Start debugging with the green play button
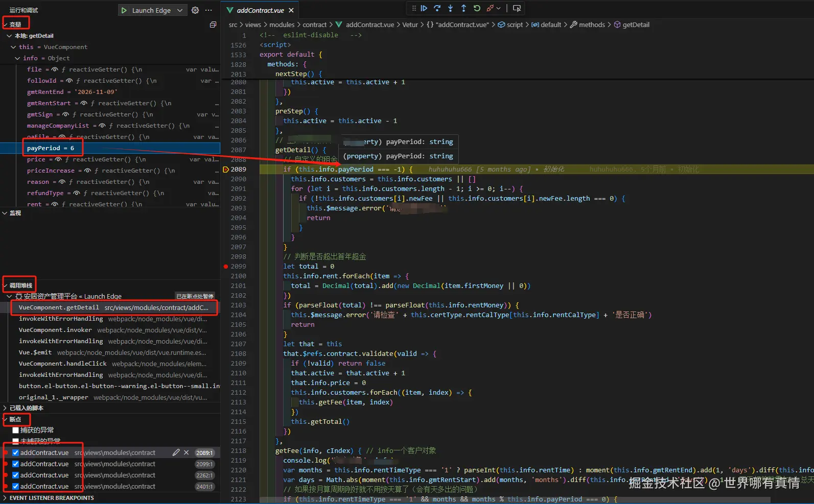814x504 pixels. pyautogui.click(x=124, y=10)
